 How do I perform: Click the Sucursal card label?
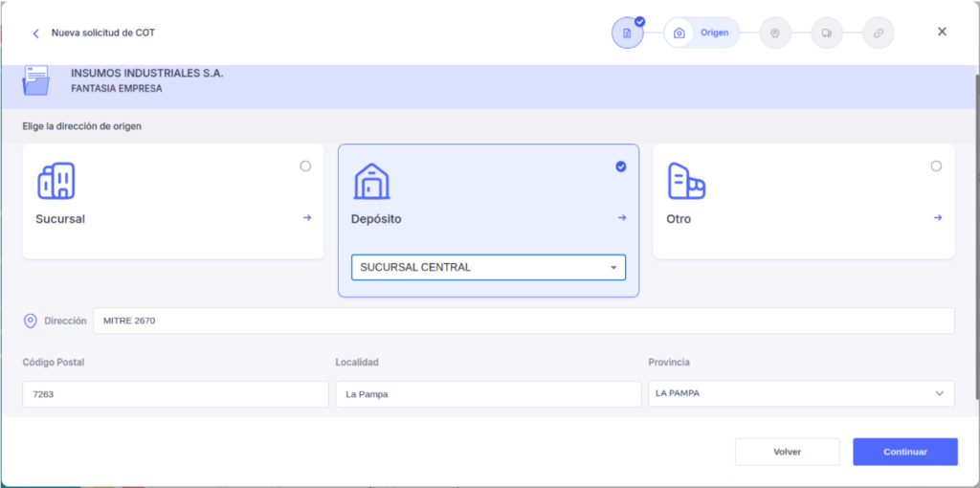60,219
